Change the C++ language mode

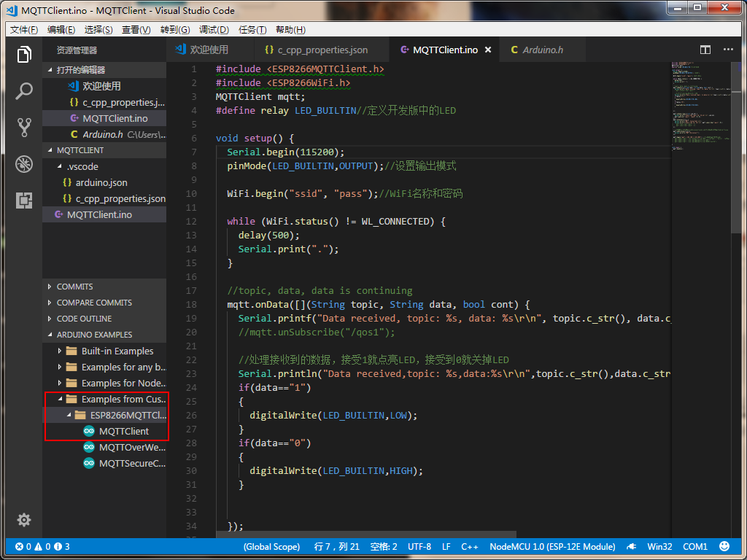point(470,546)
